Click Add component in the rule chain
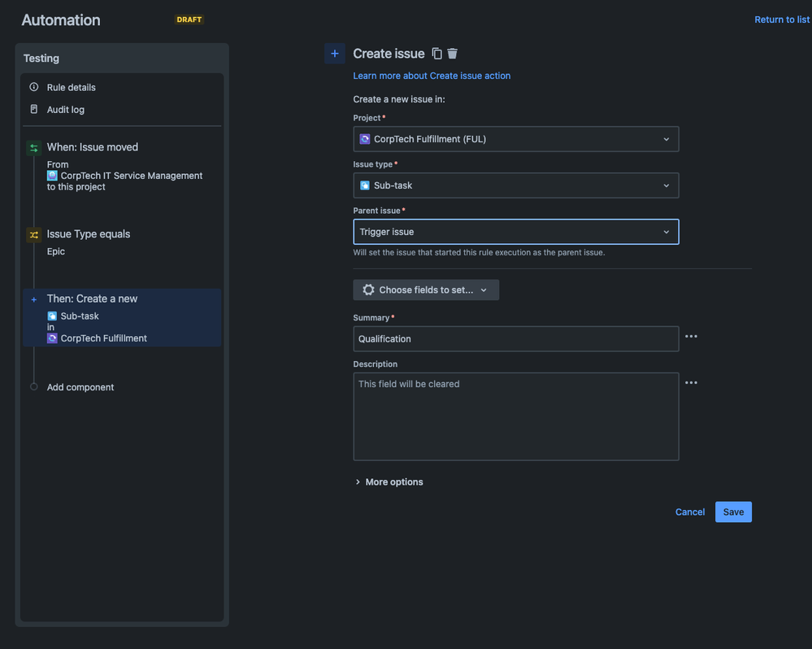Screen dimensions: 812x649 [x=80, y=387]
